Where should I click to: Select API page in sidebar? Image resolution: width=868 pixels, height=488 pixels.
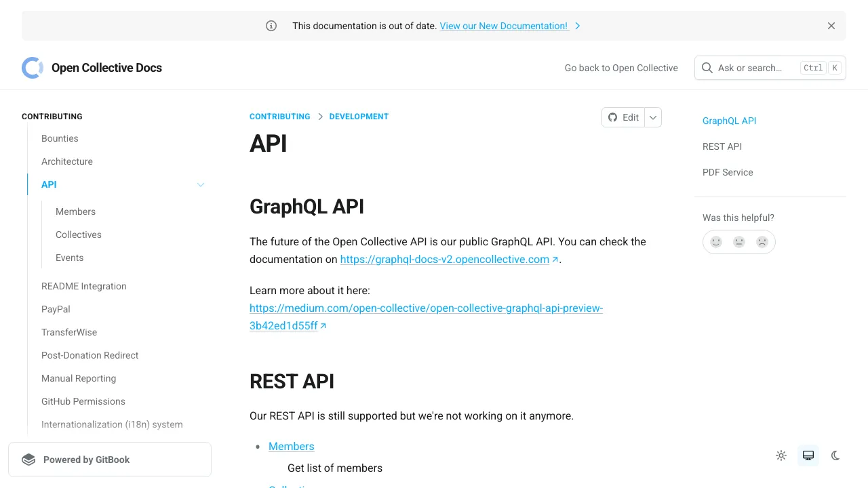49,184
